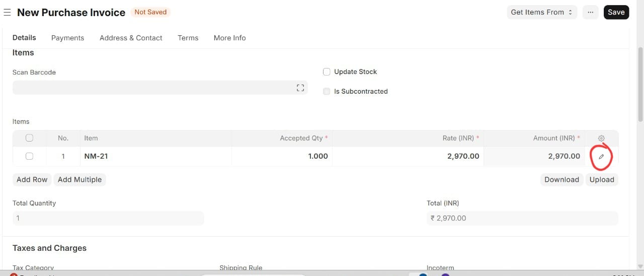This screenshot has height=276, width=644.
Task: Go to the Terms tab
Action: tap(188, 38)
